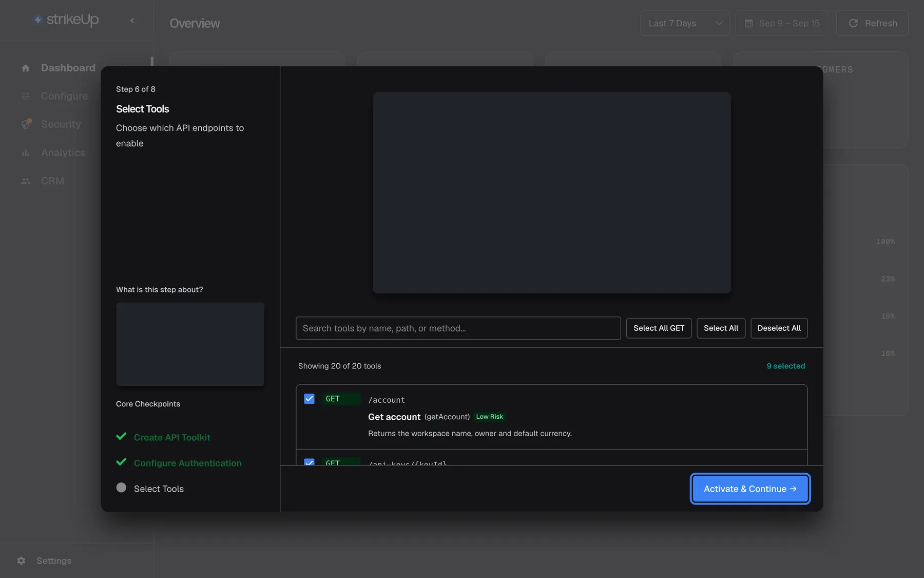This screenshot has height=578, width=924.
Task: Click the Refresh circular arrow icon
Action: tap(853, 23)
